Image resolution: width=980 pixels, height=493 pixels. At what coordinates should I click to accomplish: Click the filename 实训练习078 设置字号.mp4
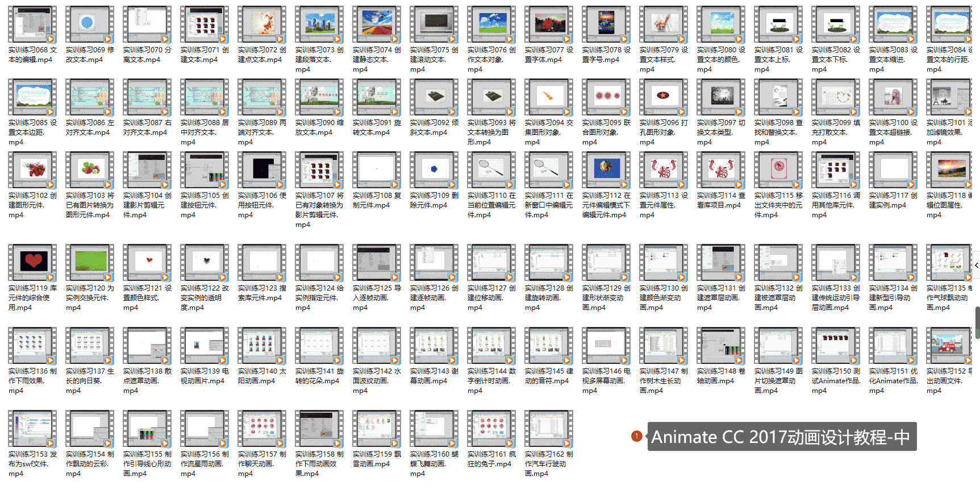[x=606, y=55]
